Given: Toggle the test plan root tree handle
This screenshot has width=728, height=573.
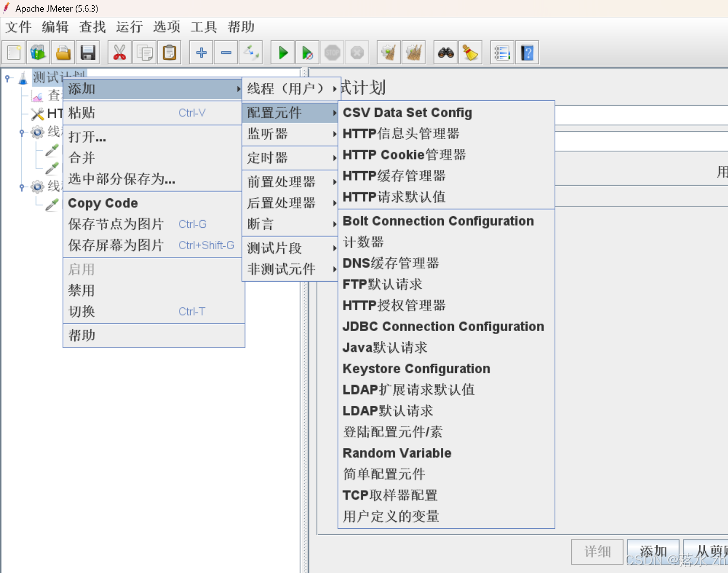Looking at the screenshot, I should [7, 78].
